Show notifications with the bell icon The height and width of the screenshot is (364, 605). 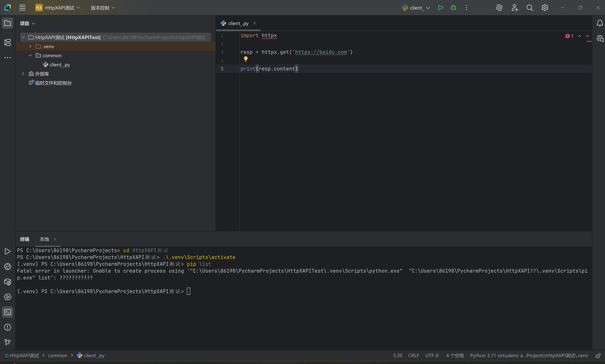click(x=600, y=23)
